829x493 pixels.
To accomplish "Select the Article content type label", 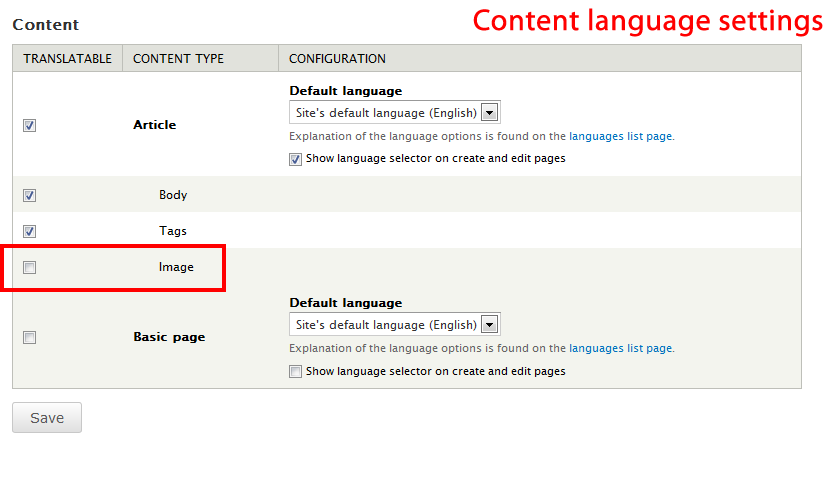I will (x=154, y=125).
